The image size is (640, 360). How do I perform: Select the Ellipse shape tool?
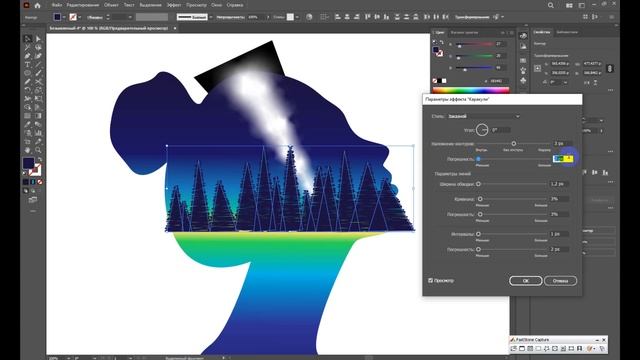click(x=28, y=73)
